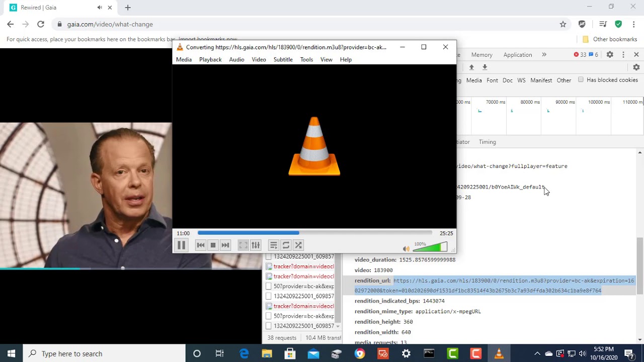Click the address bar gaia.com URL
Viewport: 644px width, 362px height.
110,24
